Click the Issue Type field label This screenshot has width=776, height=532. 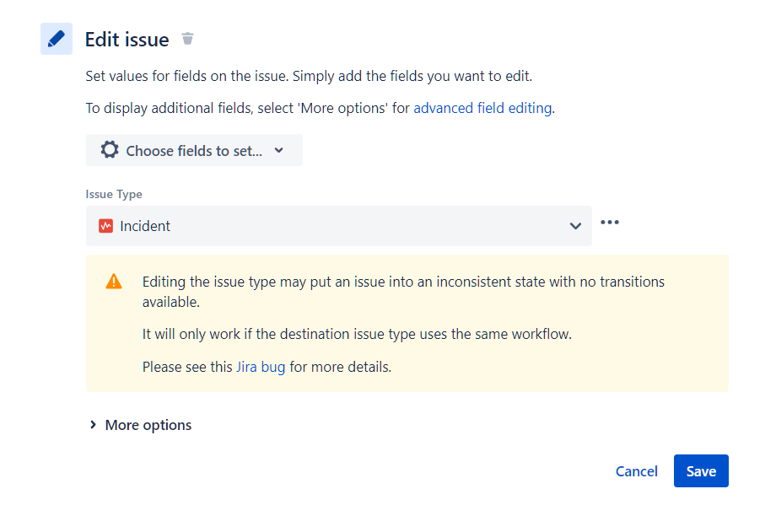pos(114,195)
